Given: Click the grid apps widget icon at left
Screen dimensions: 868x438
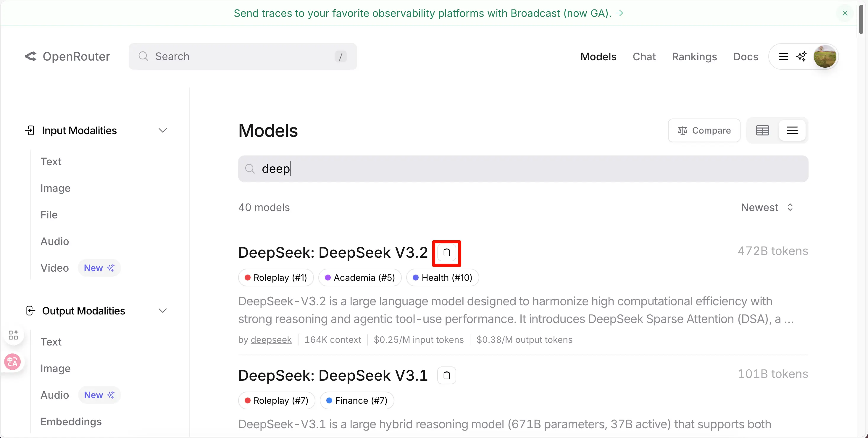Looking at the screenshot, I should click(13, 335).
